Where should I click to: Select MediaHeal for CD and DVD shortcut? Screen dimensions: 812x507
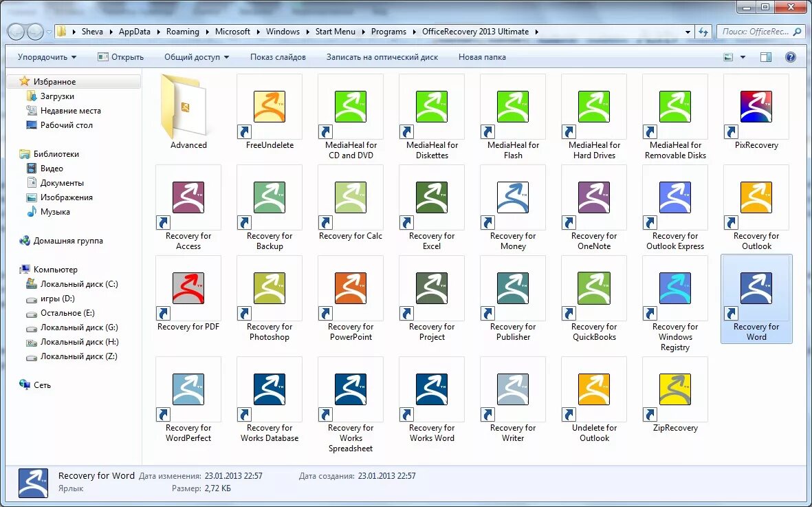pos(351,117)
